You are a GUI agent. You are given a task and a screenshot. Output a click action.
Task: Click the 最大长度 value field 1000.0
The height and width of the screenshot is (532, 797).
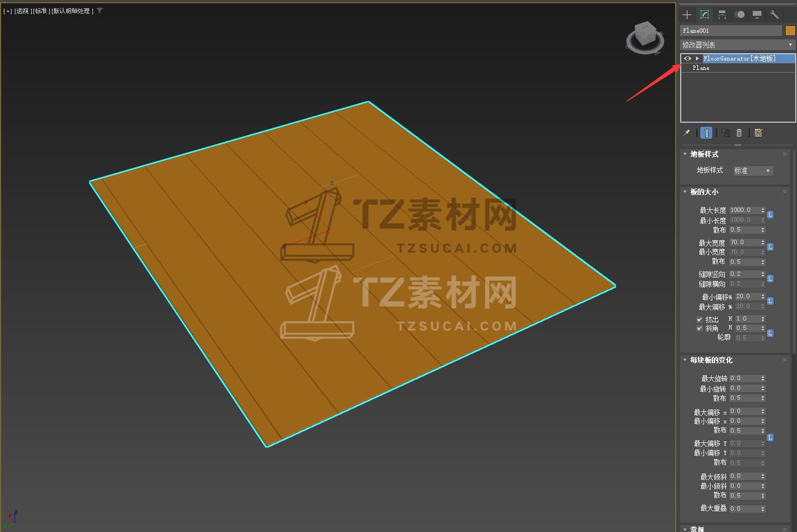(x=745, y=210)
